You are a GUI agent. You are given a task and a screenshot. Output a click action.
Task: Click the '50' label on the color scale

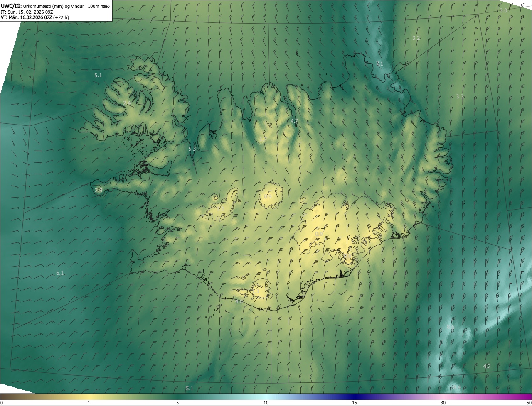[x=529, y=403]
